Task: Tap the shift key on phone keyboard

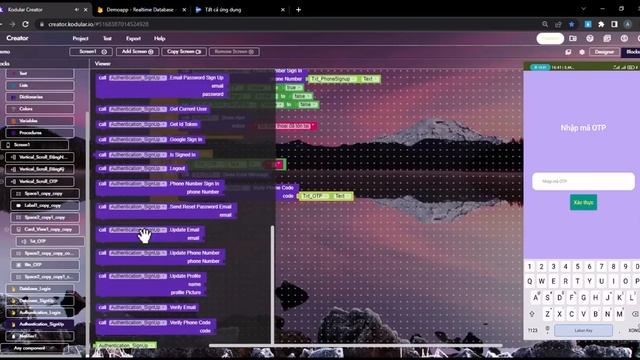Action: [x=532, y=313]
